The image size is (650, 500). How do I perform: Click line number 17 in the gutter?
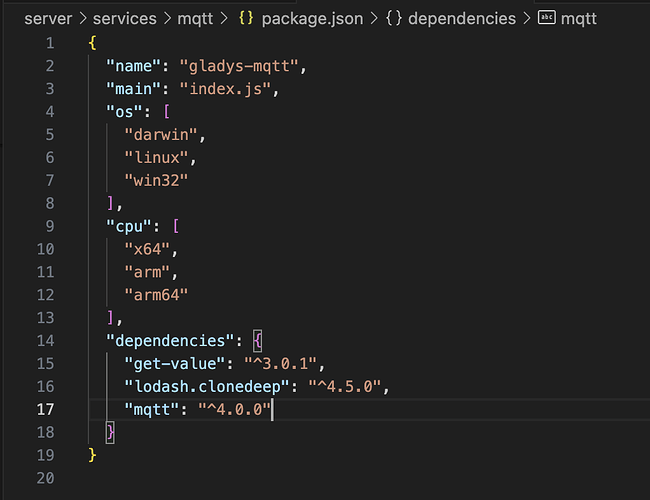[46, 409]
